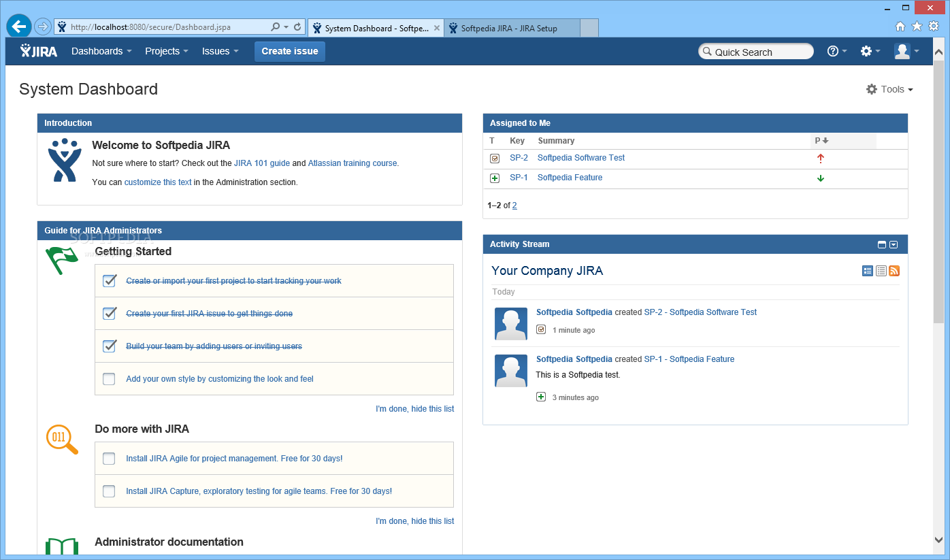Uncheck 'Create or import your first project' checkbox
The image size is (950, 560).
tap(109, 281)
